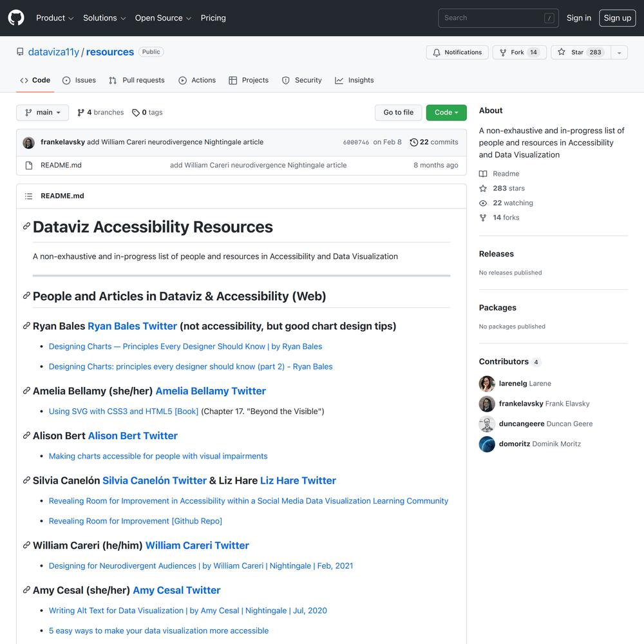Click the star icon in Star button
This screenshot has width=644, height=644.
coord(562,52)
